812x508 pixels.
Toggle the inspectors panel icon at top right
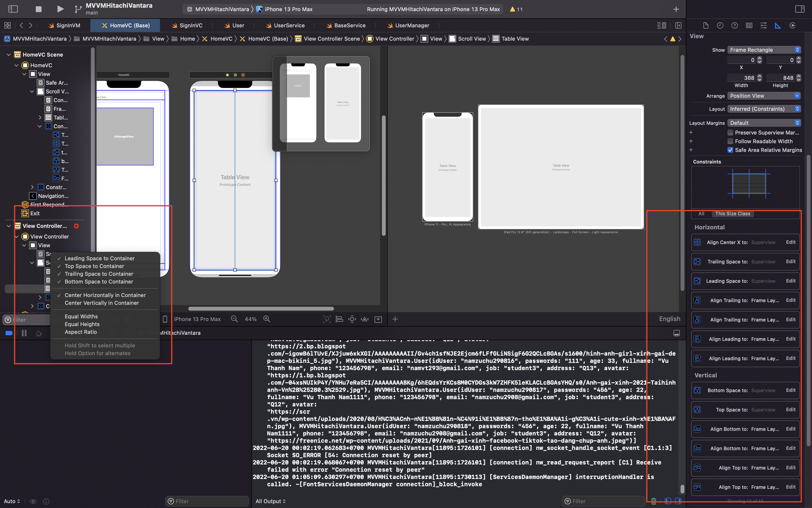point(800,9)
